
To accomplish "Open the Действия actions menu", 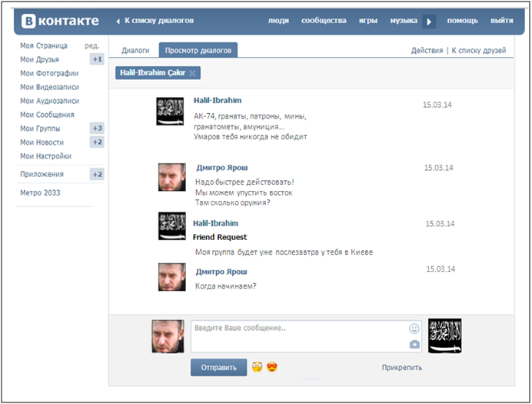I will [x=427, y=51].
